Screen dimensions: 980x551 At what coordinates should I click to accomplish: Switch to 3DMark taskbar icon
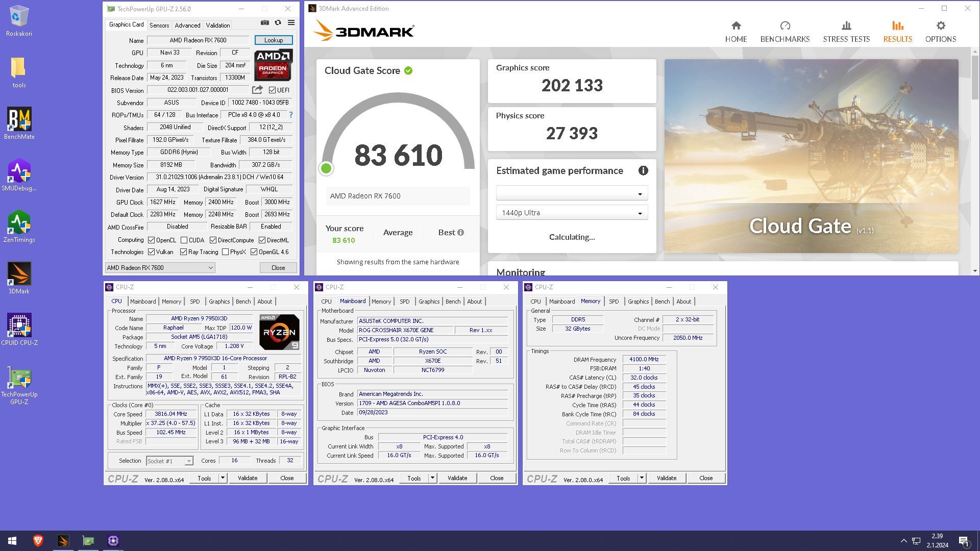[63, 541]
